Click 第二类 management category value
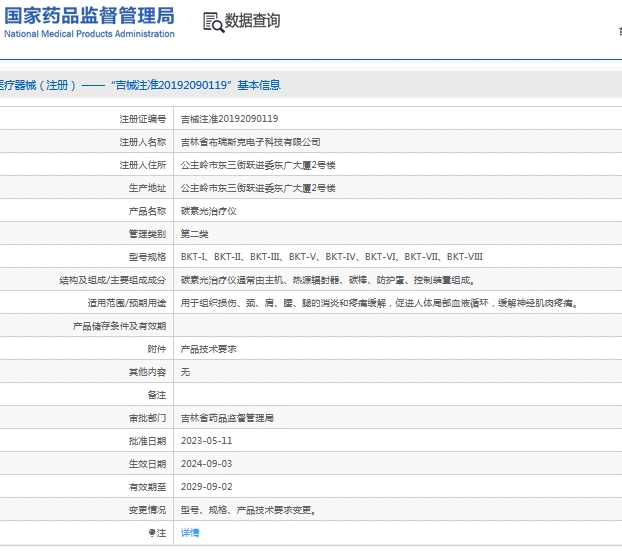 click(x=195, y=234)
